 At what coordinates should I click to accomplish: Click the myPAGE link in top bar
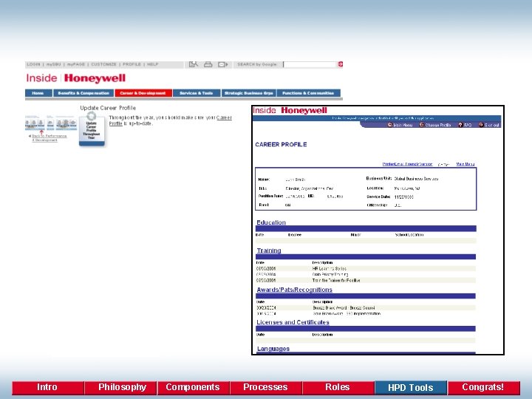point(76,64)
